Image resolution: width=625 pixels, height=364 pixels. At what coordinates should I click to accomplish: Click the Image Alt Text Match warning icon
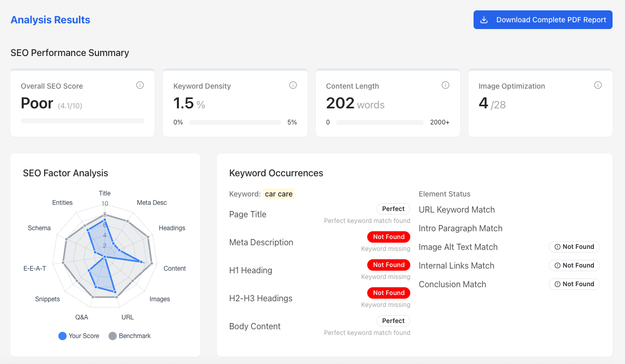tap(558, 247)
